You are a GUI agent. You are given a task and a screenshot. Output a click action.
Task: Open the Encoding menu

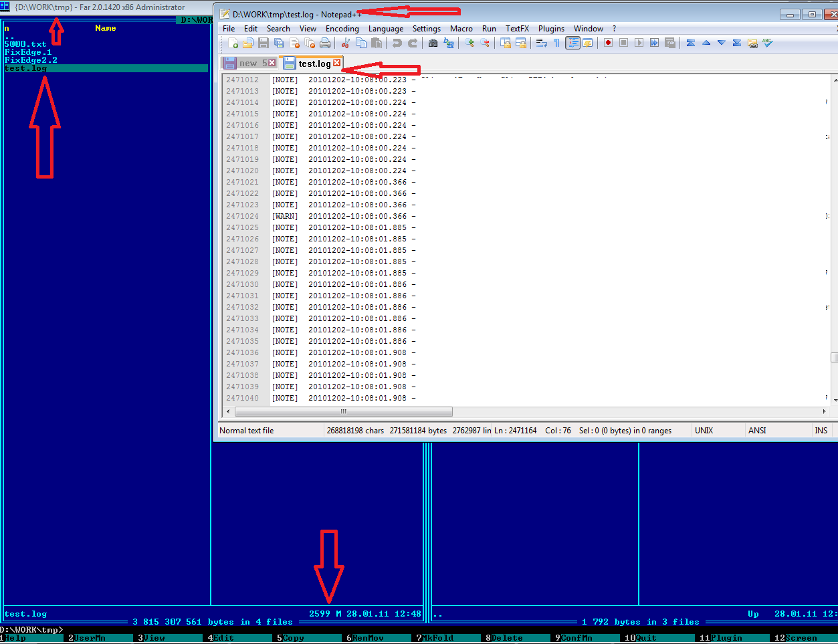click(x=342, y=29)
